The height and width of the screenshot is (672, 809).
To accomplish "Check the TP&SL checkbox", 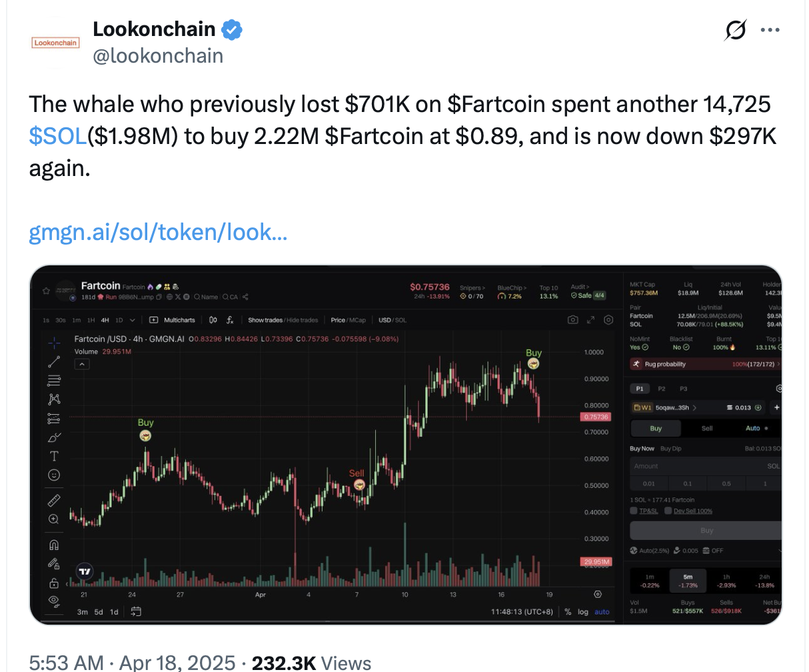I will click(634, 511).
